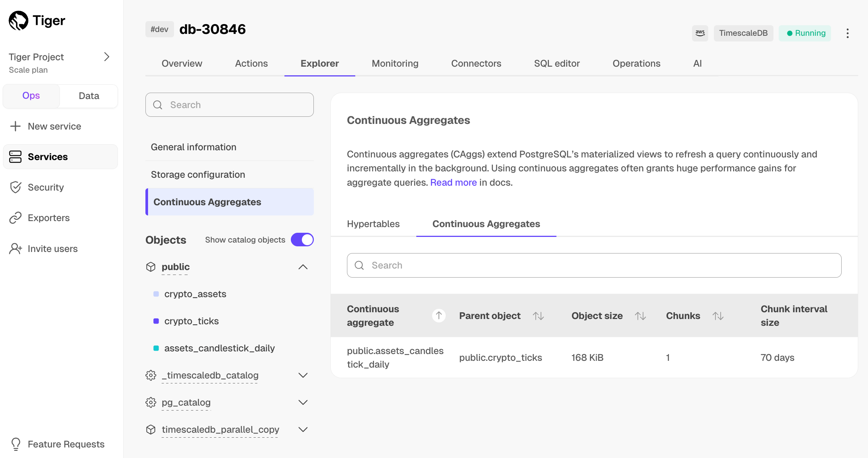
Task: Collapse the public schema tree
Action: (303, 267)
